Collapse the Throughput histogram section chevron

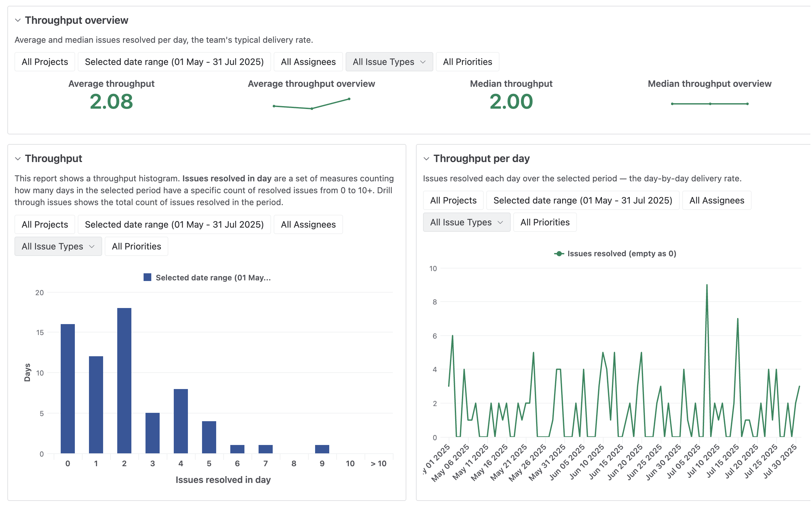[18, 159]
